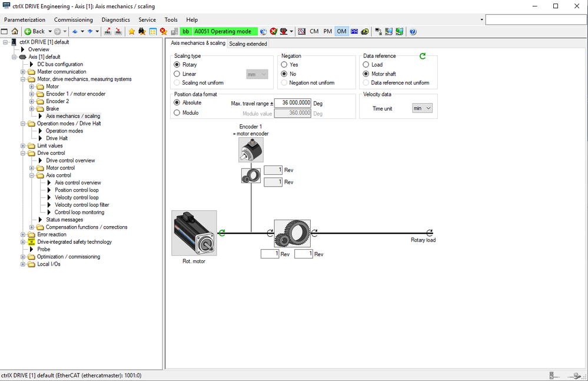Open the Tools menu
The height and width of the screenshot is (381, 588).
(x=171, y=19)
